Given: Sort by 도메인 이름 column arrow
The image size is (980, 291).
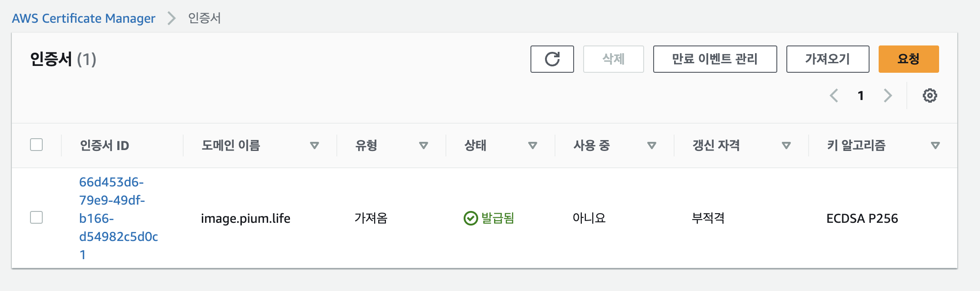Looking at the screenshot, I should [314, 145].
